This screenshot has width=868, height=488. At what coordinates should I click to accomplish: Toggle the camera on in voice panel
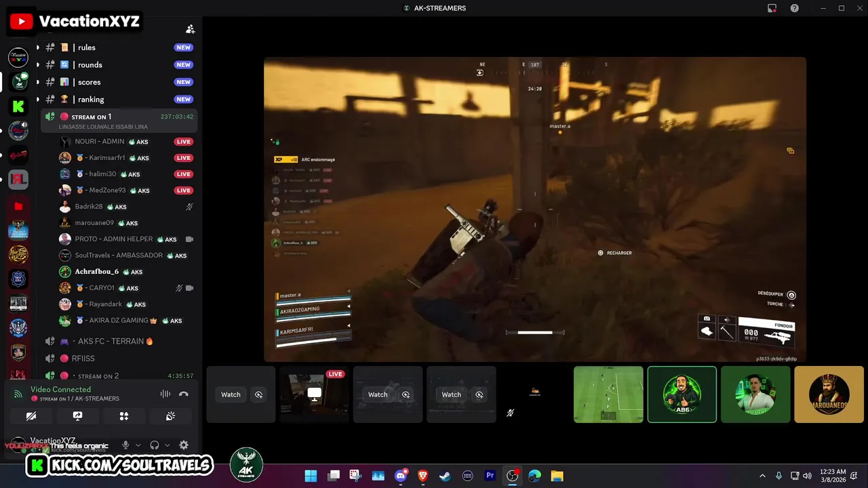(31, 416)
